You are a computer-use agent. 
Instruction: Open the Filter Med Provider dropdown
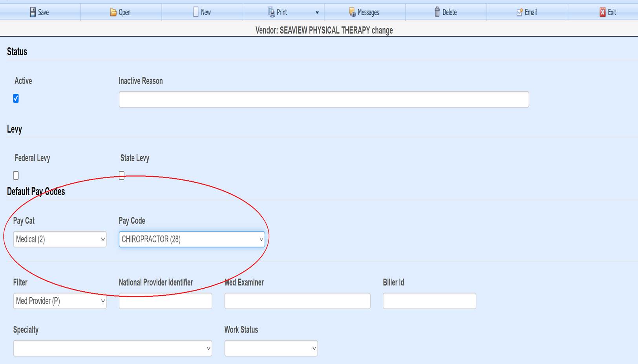click(60, 301)
